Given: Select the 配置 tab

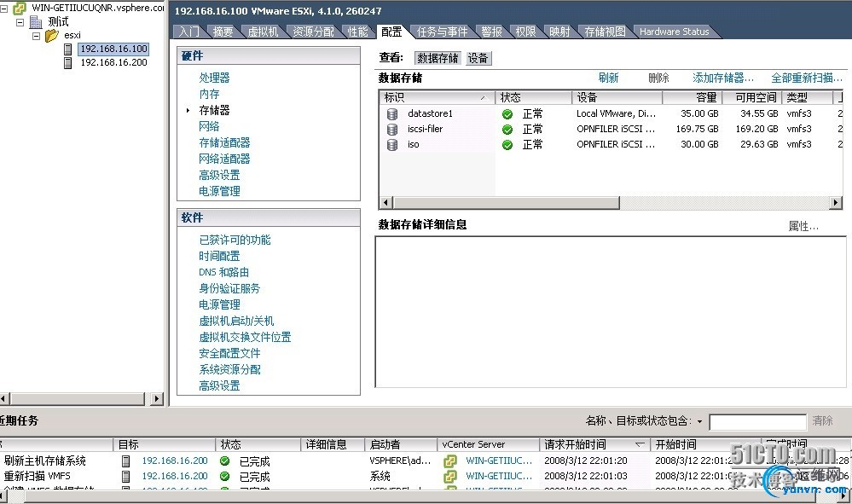Looking at the screenshot, I should click(391, 32).
